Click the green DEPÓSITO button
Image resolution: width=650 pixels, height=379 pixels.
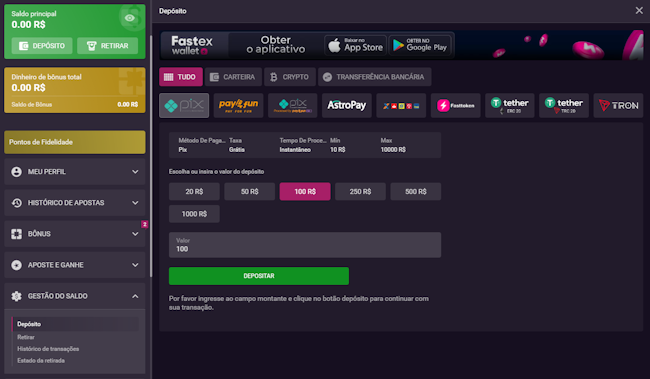pyautogui.click(x=42, y=46)
